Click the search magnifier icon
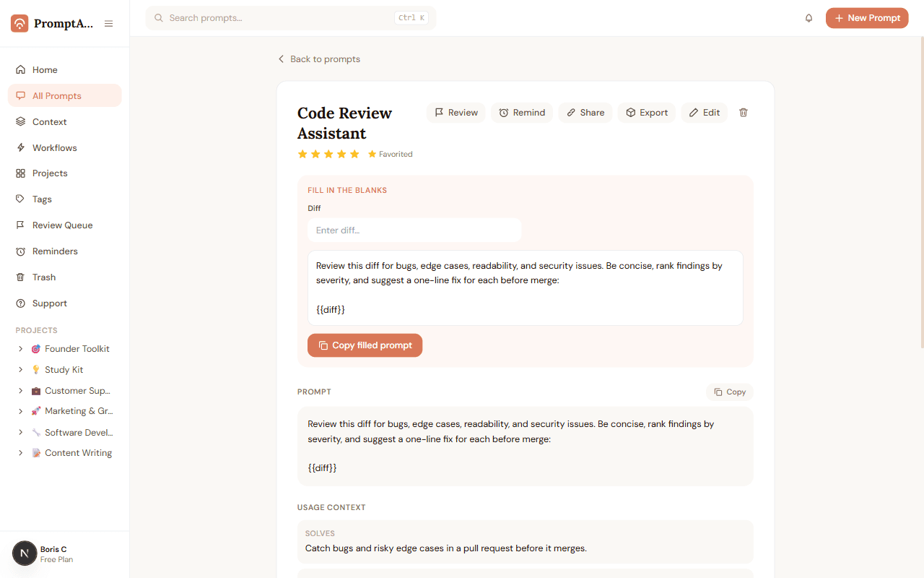 159,18
